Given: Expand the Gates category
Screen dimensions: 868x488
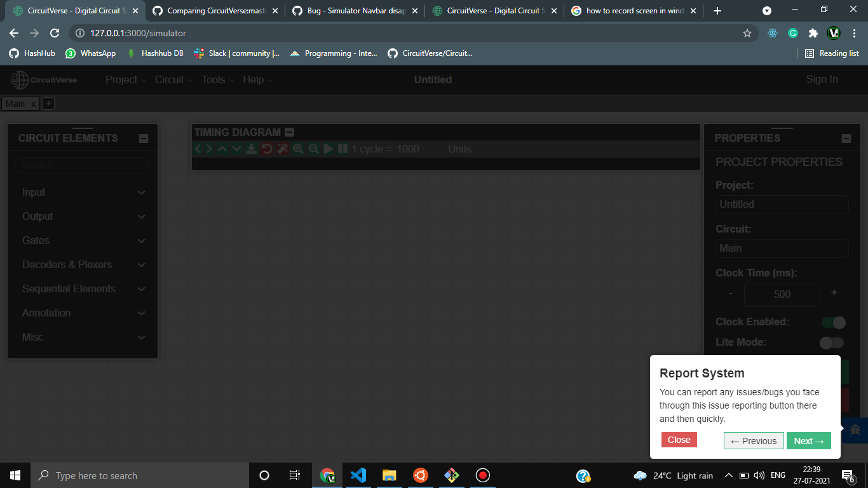Looking at the screenshot, I should 83,241.
